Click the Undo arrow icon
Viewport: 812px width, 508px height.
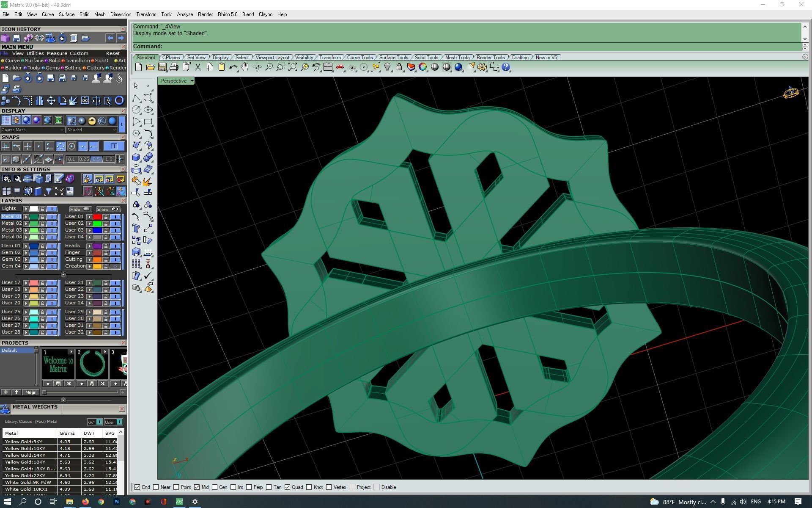[x=233, y=67]
